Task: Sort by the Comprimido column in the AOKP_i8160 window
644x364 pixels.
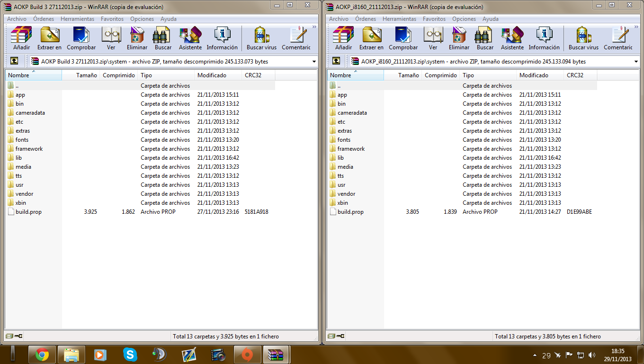Action: coord(441,75)
